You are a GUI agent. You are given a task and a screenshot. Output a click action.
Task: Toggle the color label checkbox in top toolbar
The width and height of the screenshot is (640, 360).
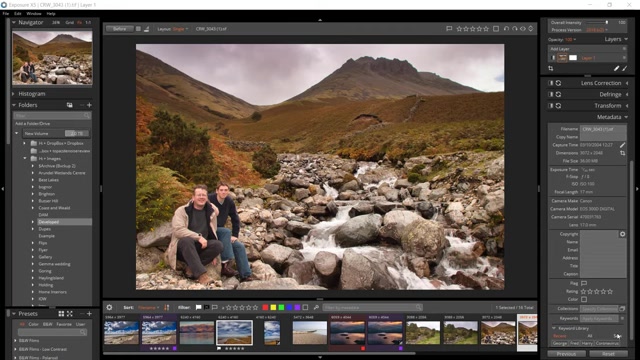[496, 29]
